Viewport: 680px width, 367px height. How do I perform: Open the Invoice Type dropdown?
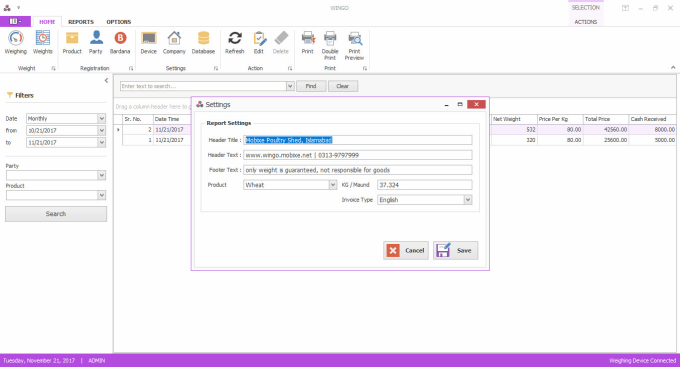(x=468, y=200)
